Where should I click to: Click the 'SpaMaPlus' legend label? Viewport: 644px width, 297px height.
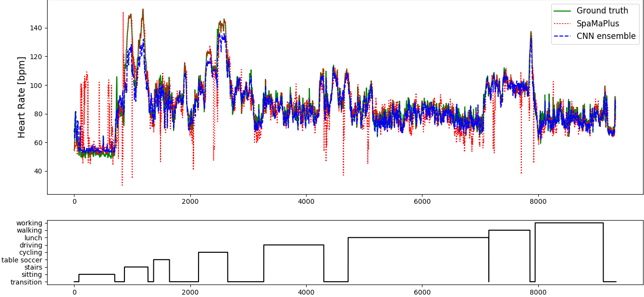(598, 24)
